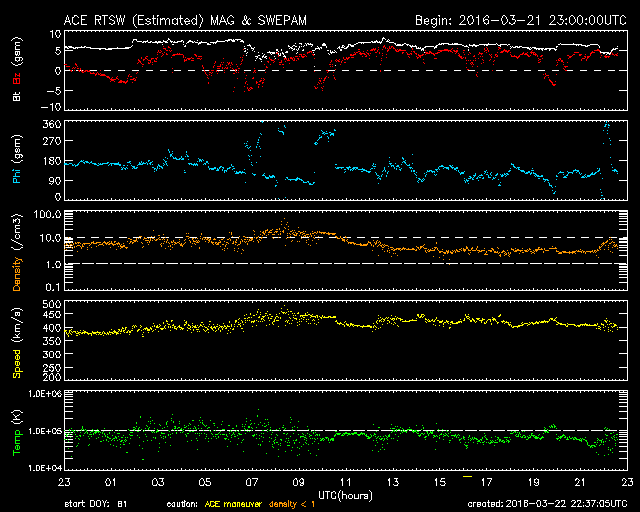Click the '180' tick on the Phi axis
The height and width of the screenshot is (512, 640).
[52, 161]
